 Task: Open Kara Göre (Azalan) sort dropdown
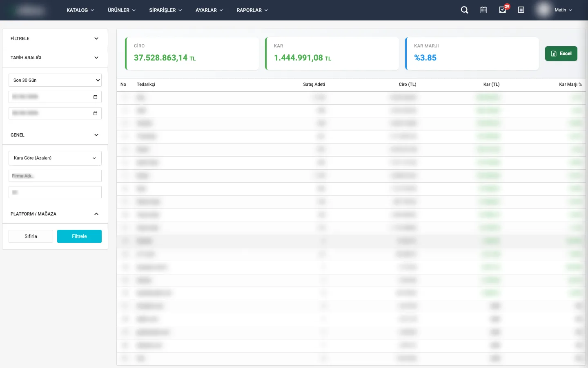click(x=55, y=158)
